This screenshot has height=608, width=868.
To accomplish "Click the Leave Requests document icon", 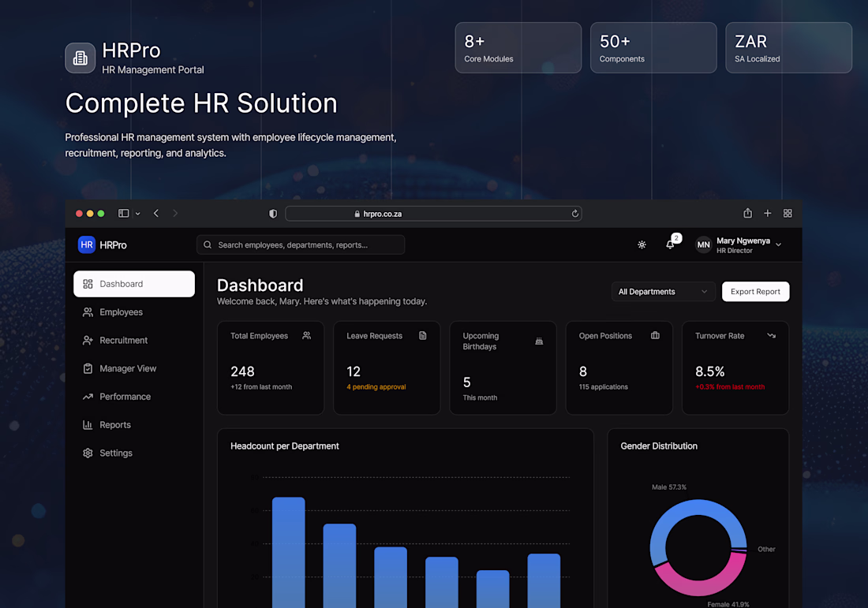I will pyautogui.click(x=423, y=335).
